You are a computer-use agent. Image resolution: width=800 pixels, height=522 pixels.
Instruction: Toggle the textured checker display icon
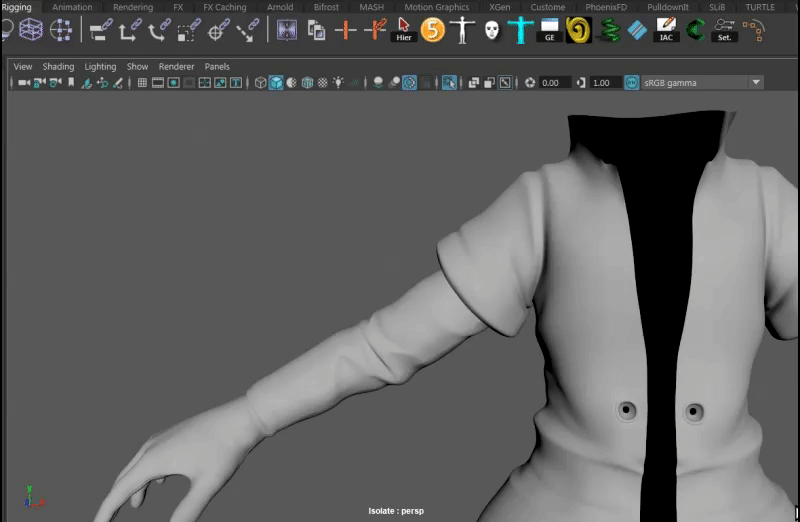click(322, 83)
